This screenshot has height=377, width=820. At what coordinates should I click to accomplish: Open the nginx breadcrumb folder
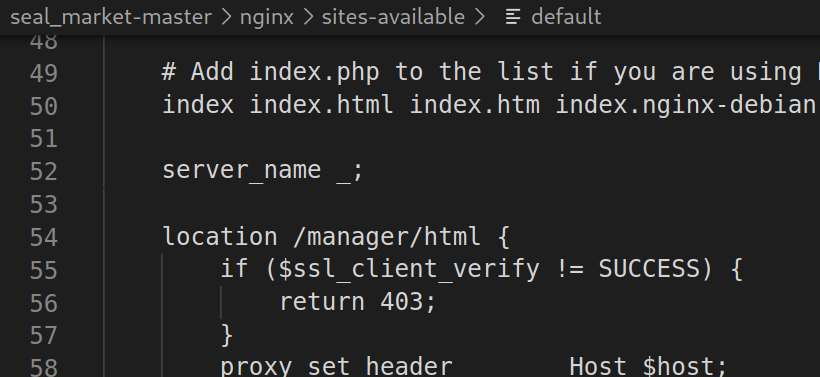pos(267,17)
